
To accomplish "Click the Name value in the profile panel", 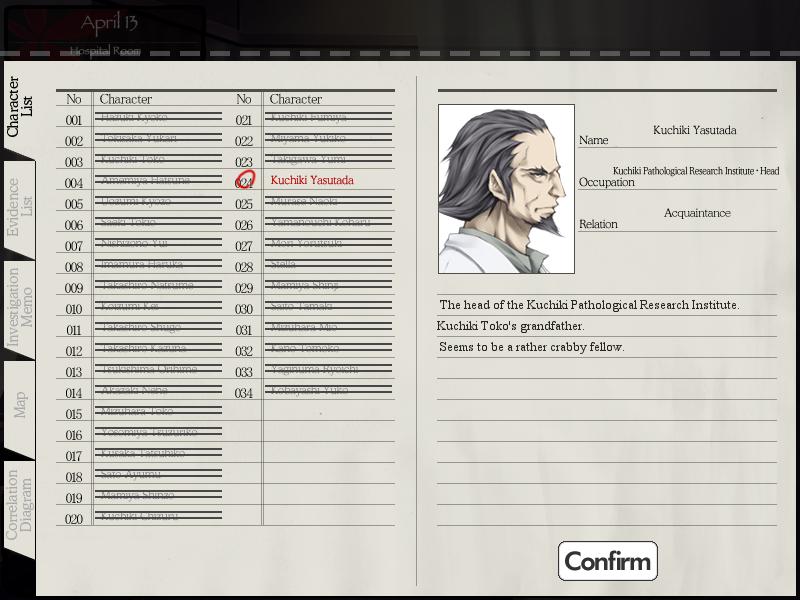I will tap(694, 130).
